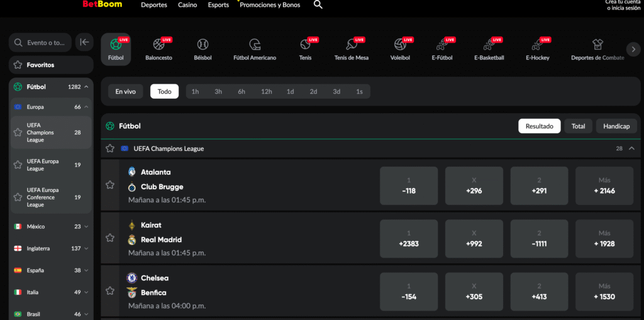This screenshot has width=644, height=320.
Task: Favorite UEFA Europa Conference League in sidebar
Action: [x=18, y=197]
